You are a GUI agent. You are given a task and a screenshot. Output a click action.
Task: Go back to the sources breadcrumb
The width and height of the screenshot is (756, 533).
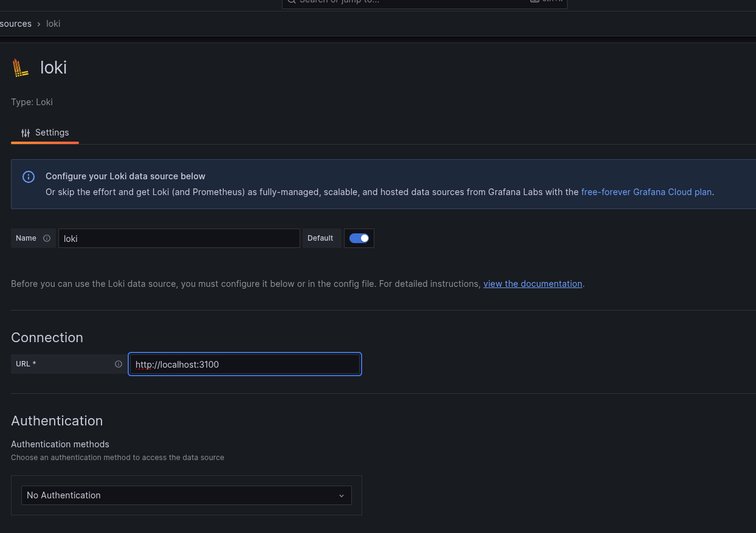click(16, 24)
